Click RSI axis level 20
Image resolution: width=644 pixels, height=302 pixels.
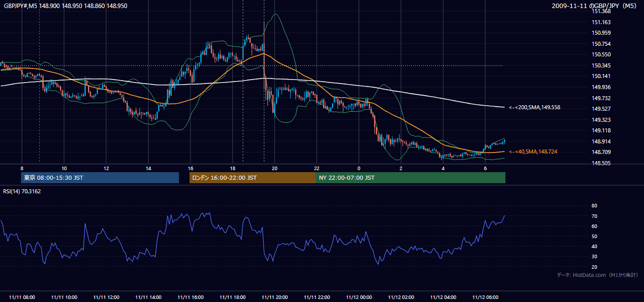[x=594, y=267]
